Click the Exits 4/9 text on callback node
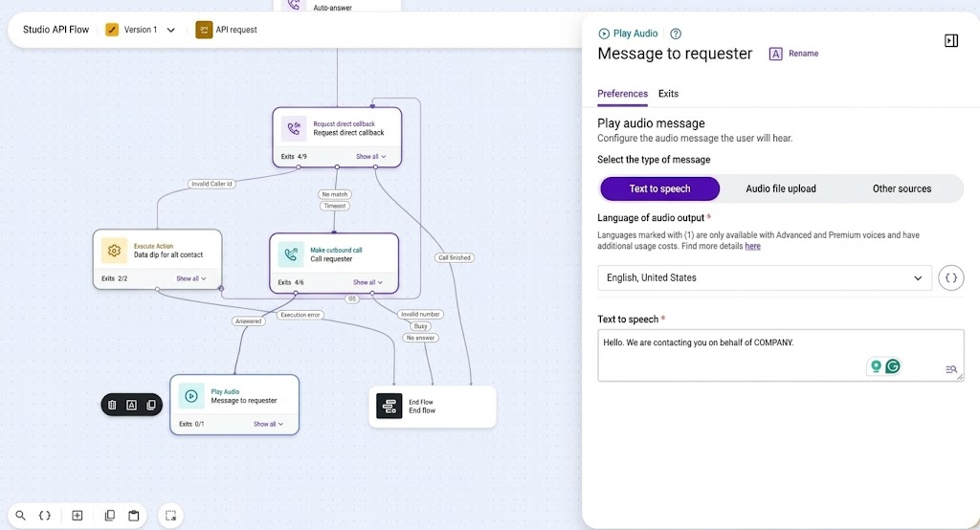This screenshot has height=530, width=980. point(294,156)
